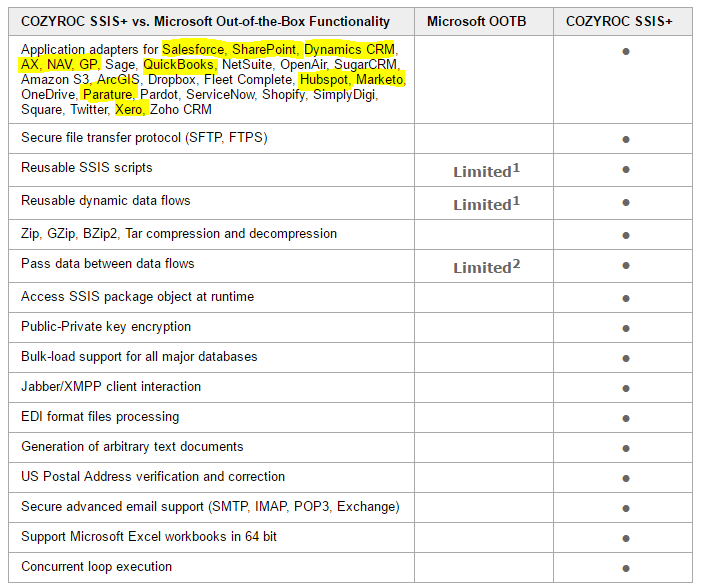705x587 pixels.
Task: Click the COZYROC bullet for advanced email support
Action: (x=625, y=508)
